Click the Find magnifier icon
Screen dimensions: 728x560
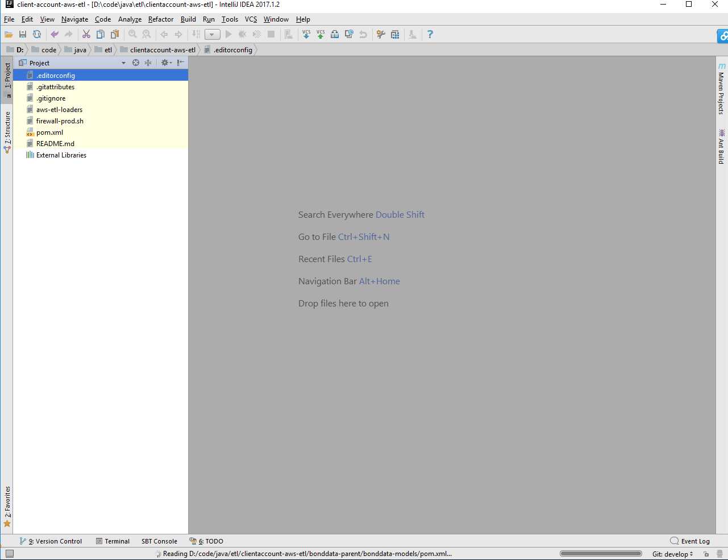[132, 35]
